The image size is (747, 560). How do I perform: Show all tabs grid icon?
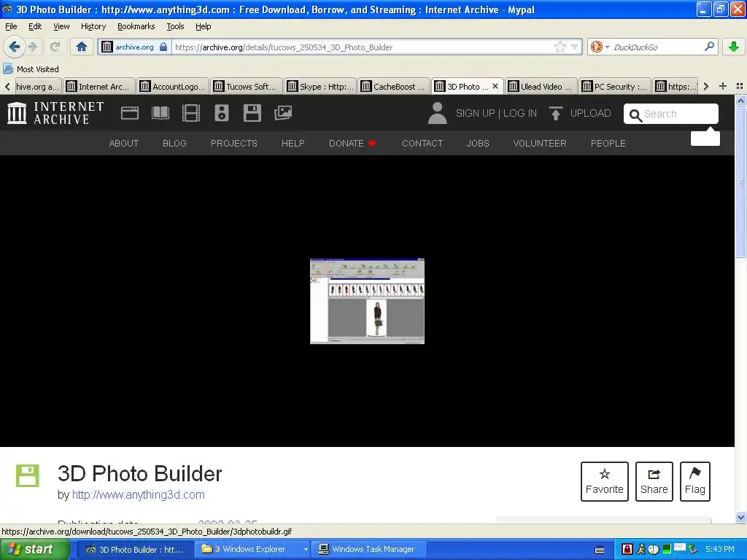[x=740, y=86]
